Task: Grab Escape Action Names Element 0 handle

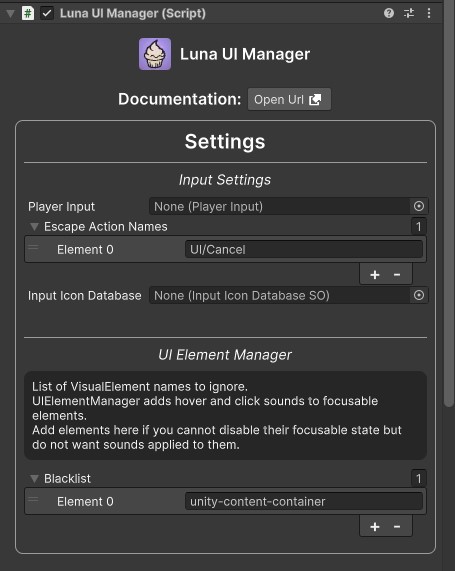Action: 34,248
